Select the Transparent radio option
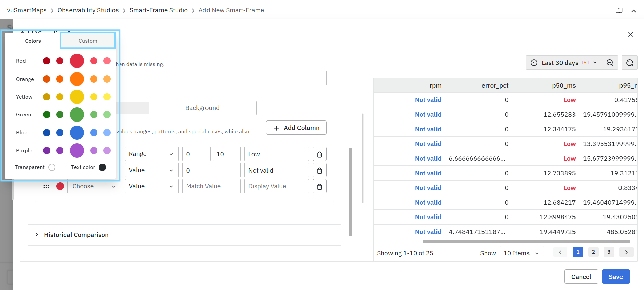The height and width of the screenshot is (290, 644). [52, 167]
